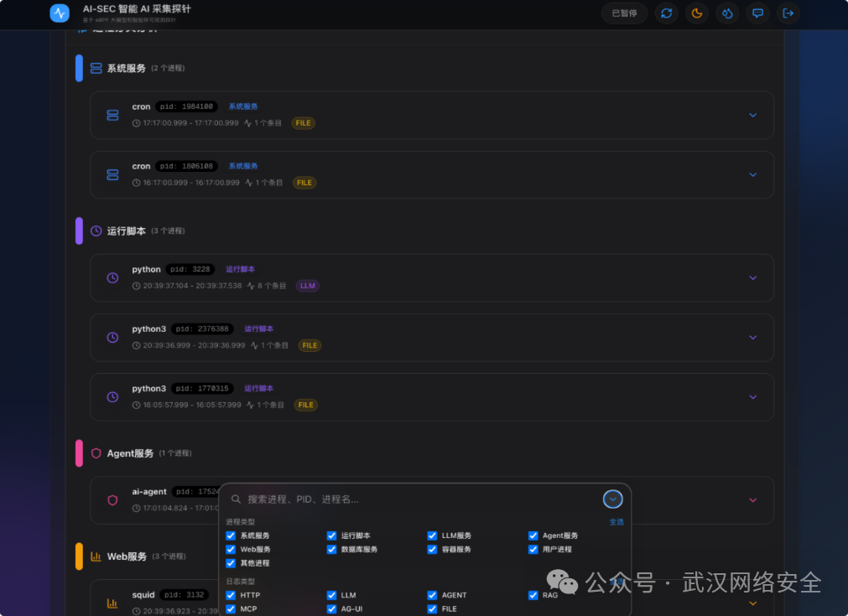Click the 运行脚本 section clock icon
The width and height of the screenshot is (848, 616).
pyautogui.click(x=96, y=230)
